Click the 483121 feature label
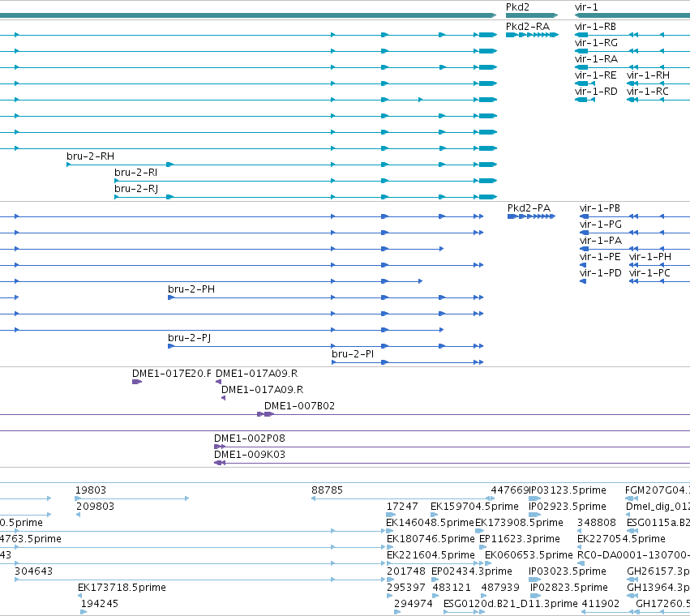 (x=452, y=588)
